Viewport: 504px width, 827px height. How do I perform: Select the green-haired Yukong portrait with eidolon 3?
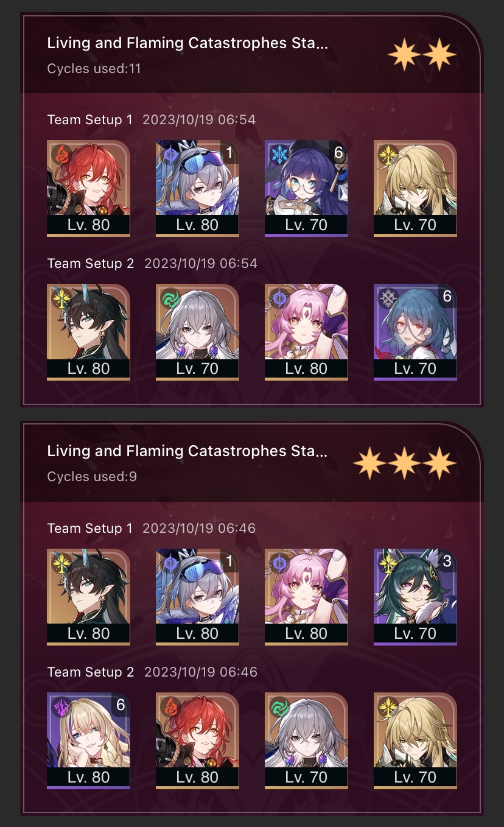coord(415,597)
